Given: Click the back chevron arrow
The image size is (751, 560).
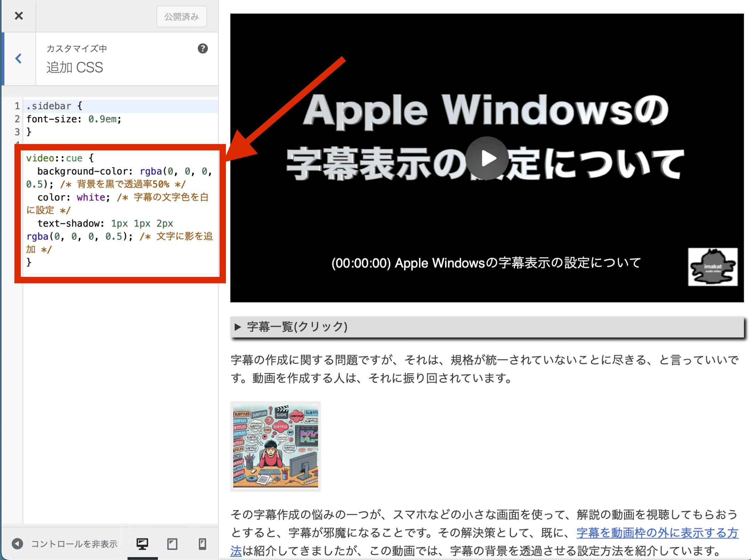Looking at the screenshot, I should click(x=19, y=58).
